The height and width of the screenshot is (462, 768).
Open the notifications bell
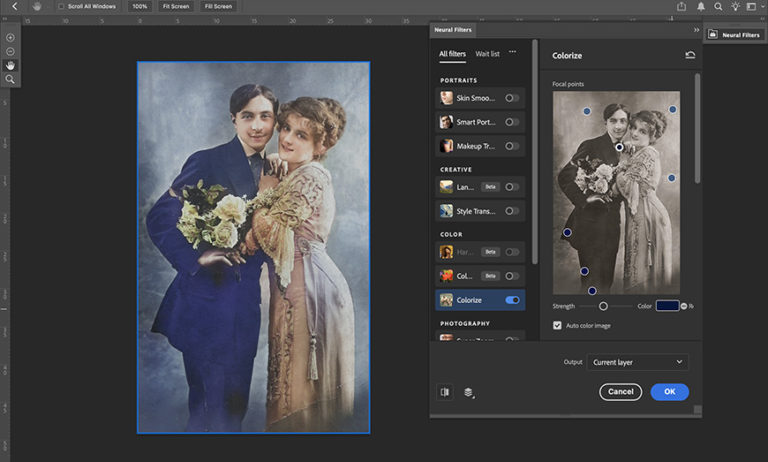coord(701,6)
